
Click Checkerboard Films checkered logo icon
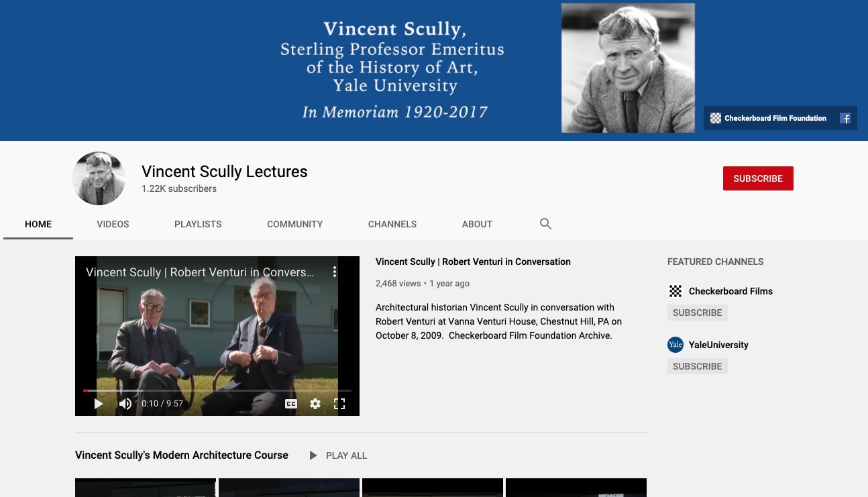click(x=675, y=291)
